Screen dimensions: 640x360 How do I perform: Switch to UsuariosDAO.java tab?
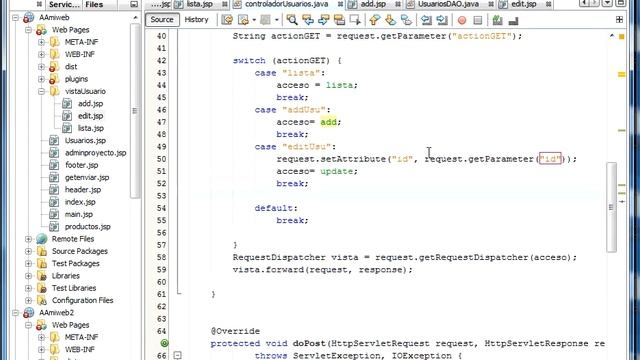point(448,4)
